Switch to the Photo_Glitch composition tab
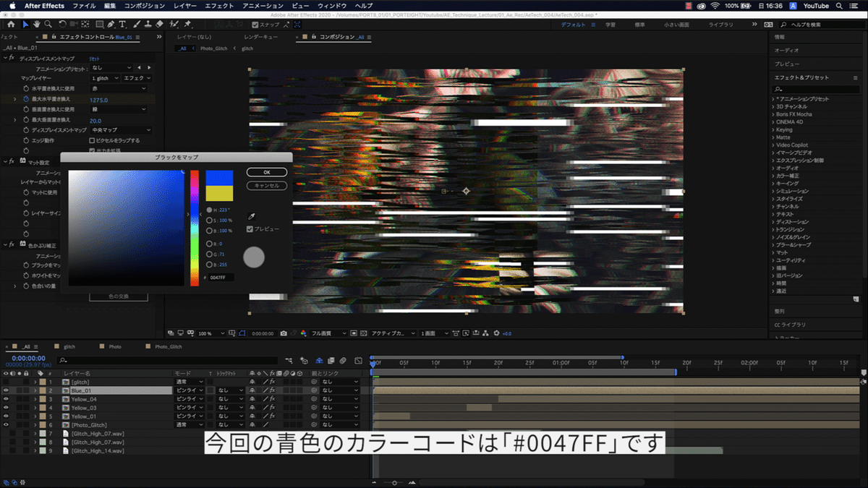The width and height of the screenshot is (868, 488). [169, 346]
